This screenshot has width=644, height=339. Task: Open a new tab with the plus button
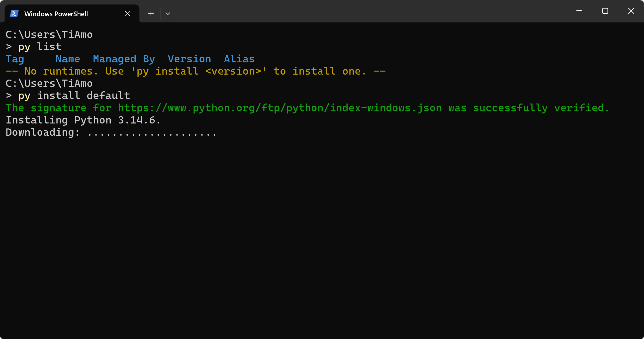tap(151, 13)
